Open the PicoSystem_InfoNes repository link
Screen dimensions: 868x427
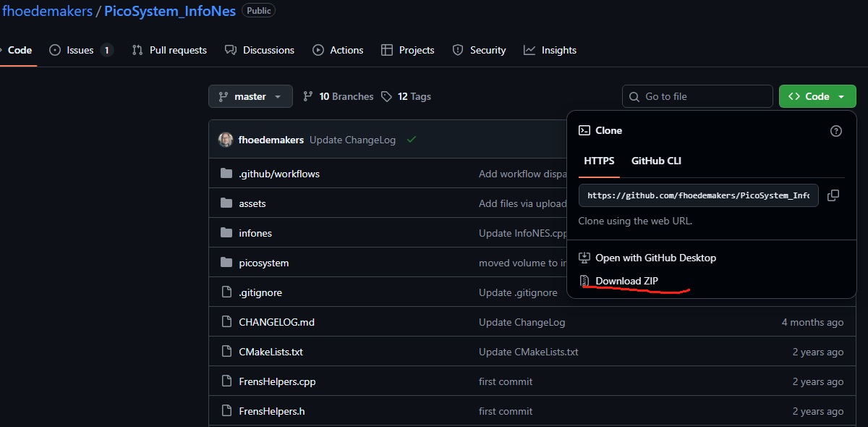[x=170, y=11]
